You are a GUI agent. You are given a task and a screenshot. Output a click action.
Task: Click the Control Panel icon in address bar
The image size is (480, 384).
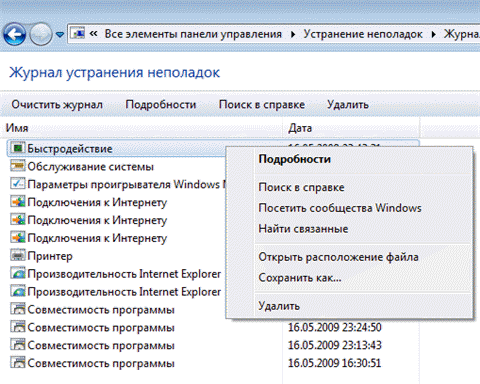pos(78,33)
